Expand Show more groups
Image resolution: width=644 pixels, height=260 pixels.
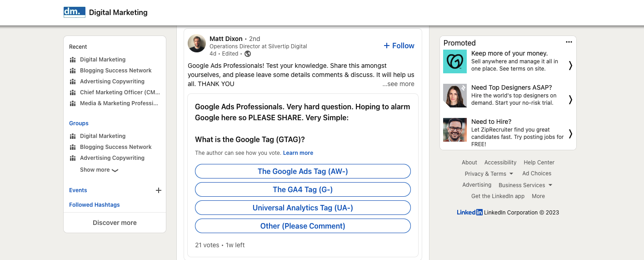point(99,170)
